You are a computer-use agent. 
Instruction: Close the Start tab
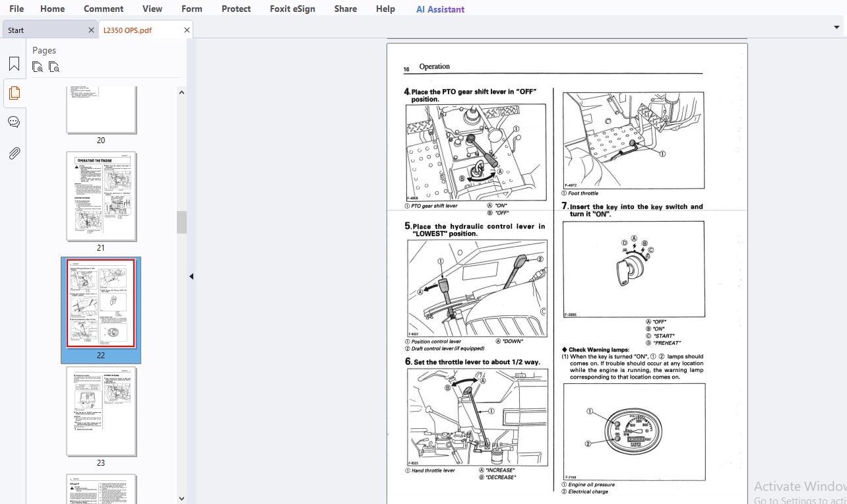pos(91,30)
